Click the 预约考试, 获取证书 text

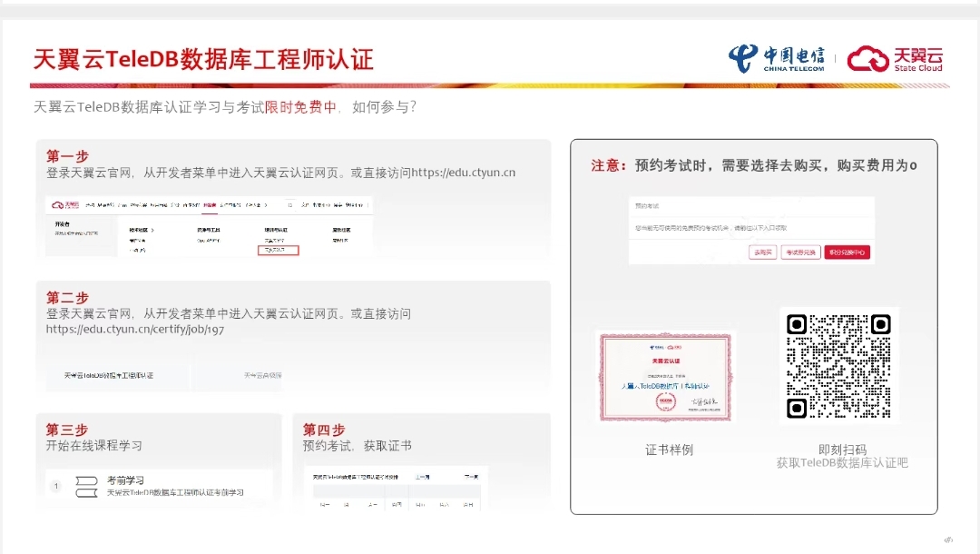(357, 446)
